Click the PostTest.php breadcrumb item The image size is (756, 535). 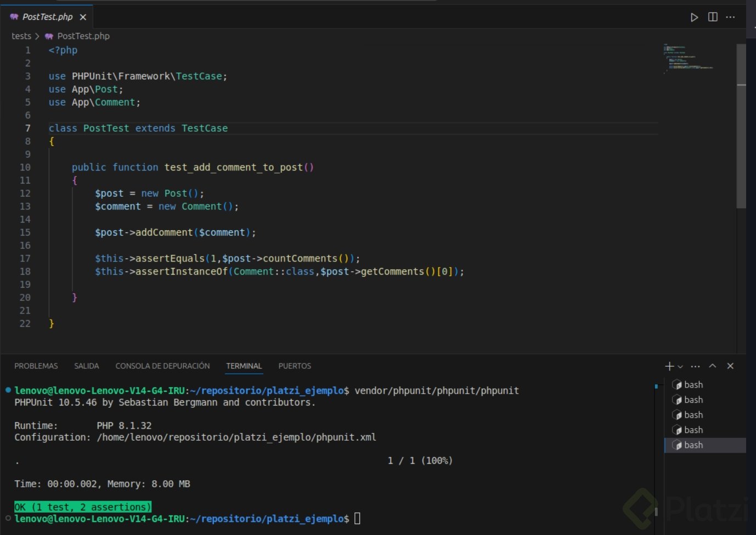[x=83, y=36]
